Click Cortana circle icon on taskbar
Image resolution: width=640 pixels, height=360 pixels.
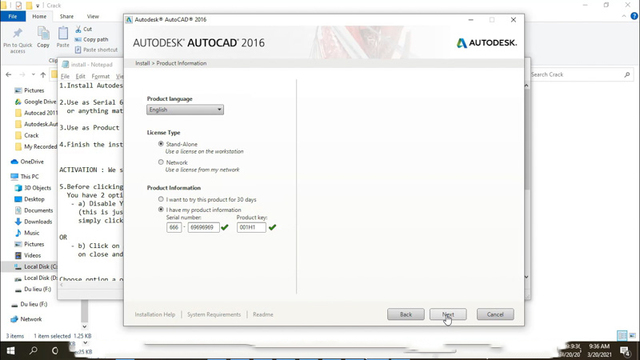[55, 351]
